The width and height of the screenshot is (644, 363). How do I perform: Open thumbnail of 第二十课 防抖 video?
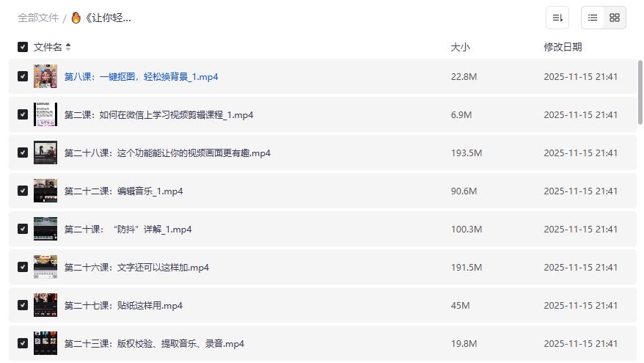tap(45, 229)
